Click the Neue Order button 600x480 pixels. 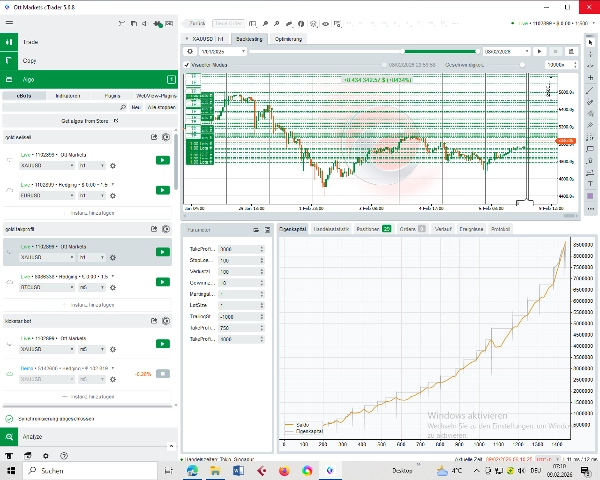pyautogui.click(x=228, y=23)
